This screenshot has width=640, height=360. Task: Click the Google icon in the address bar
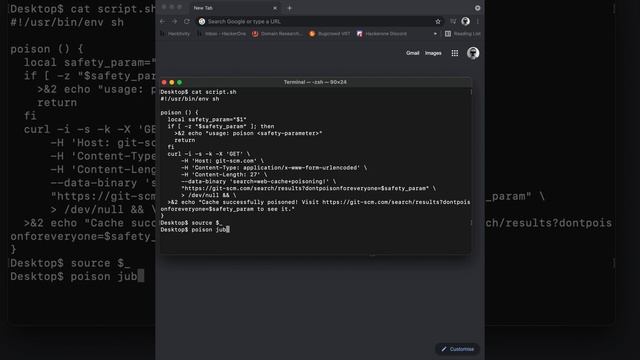(202, 21)
